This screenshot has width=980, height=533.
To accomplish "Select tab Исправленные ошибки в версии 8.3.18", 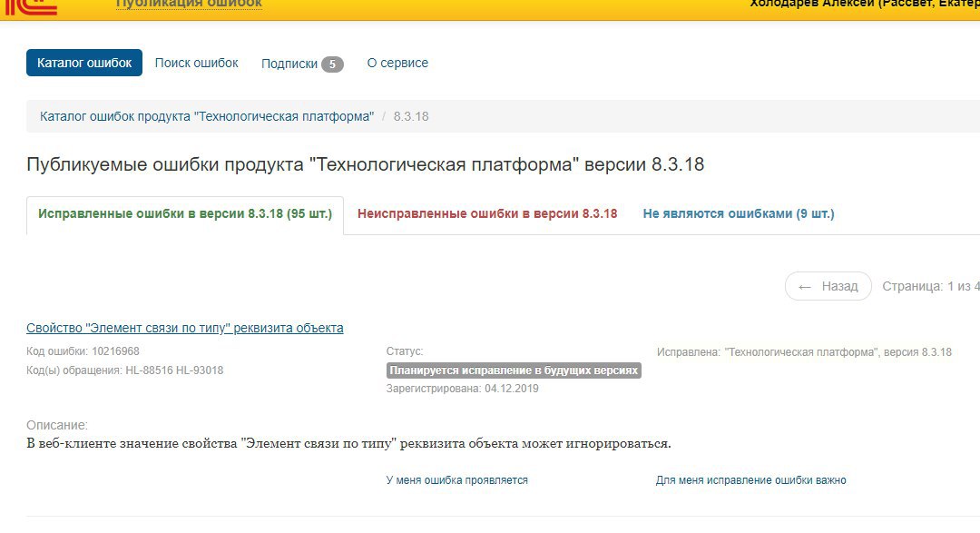I will [185, 214].
